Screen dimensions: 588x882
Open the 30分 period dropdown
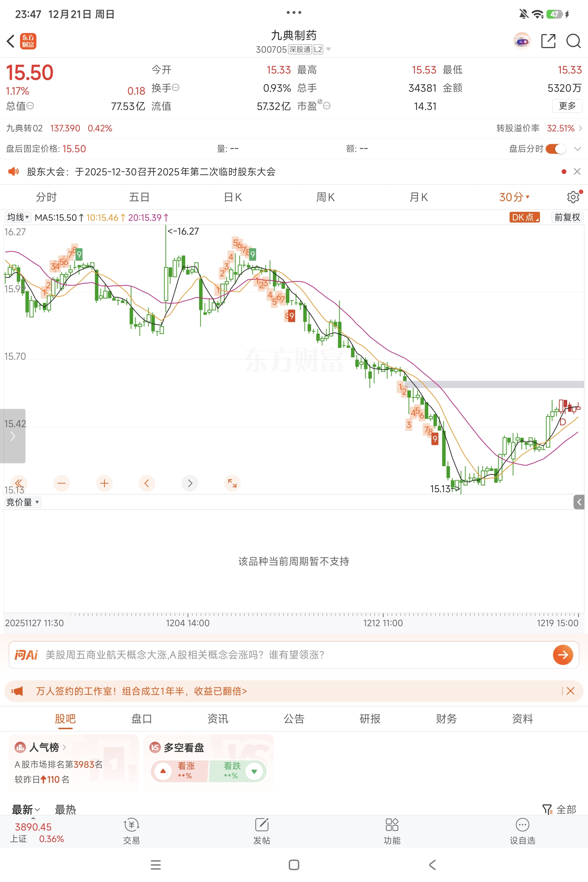pos(514,197)
